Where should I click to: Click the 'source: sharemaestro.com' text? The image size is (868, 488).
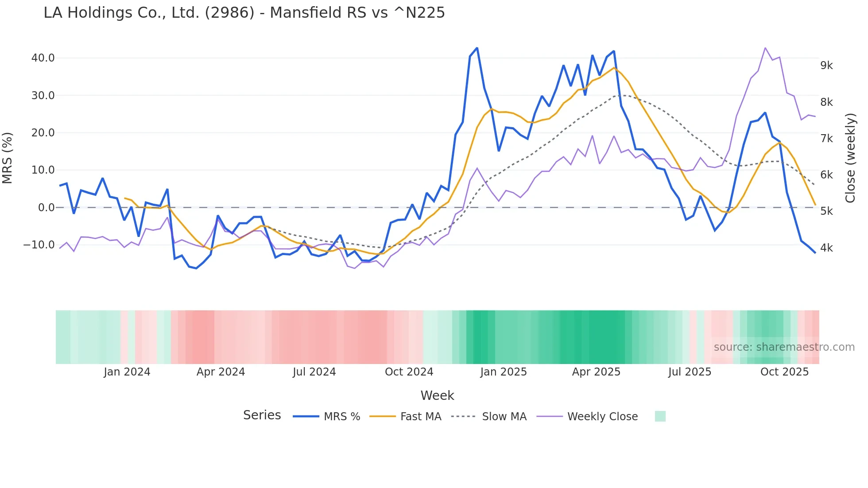tap(784, 347)
